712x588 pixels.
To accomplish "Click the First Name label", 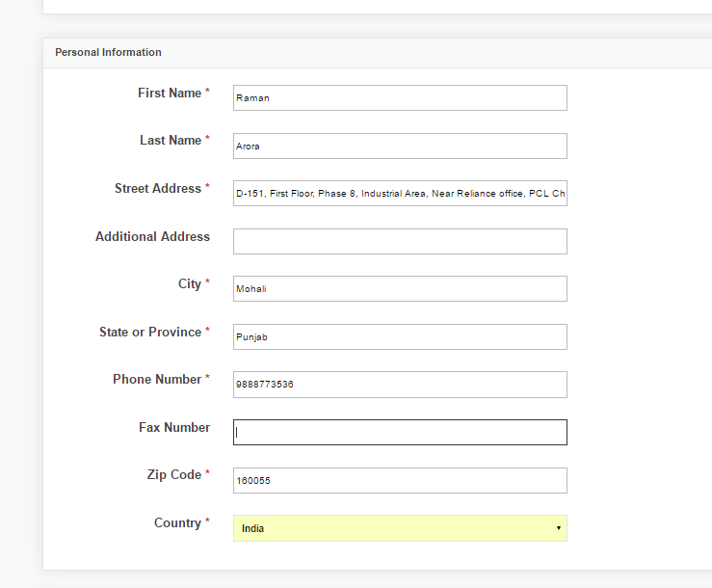I will tap(170, 93).
